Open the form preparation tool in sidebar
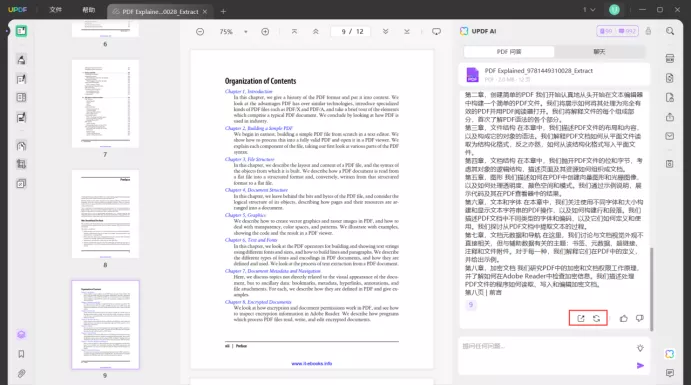 click(x=21, y=117)
